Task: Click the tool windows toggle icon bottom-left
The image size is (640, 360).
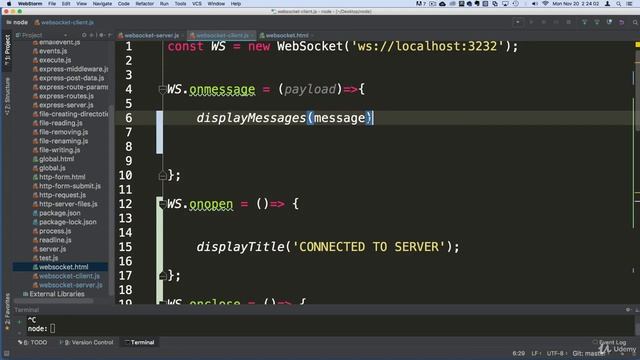Action: pyautogui.click(x=6, y=353)
